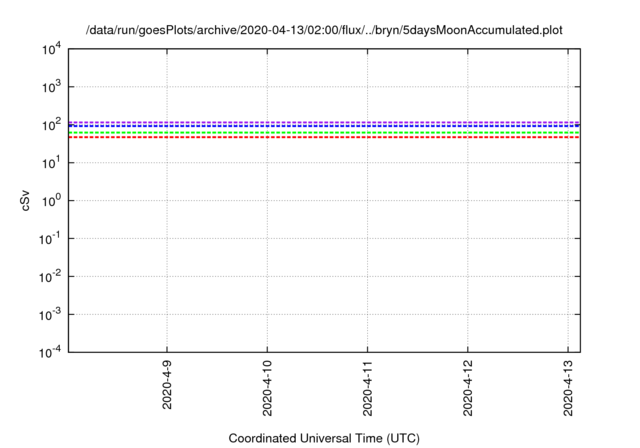Click the 2020-4-12 date tick label
The image size is (640, 448).
[468, 388]
